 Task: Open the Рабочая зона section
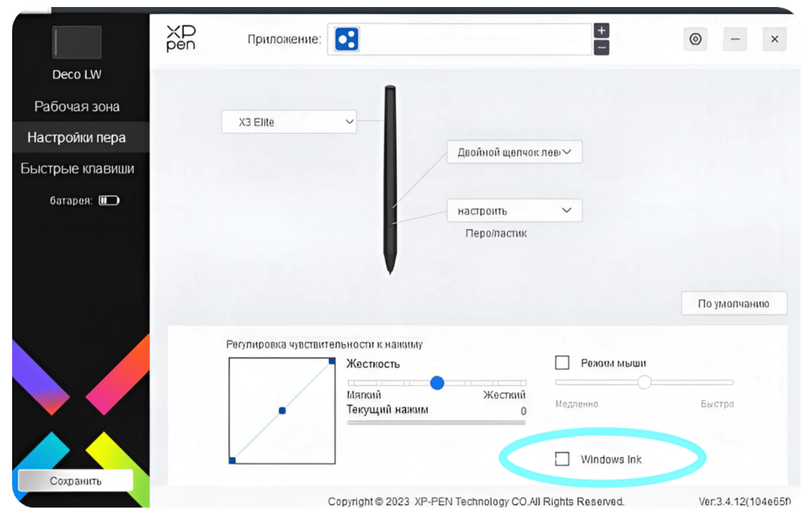pos(77,107)
